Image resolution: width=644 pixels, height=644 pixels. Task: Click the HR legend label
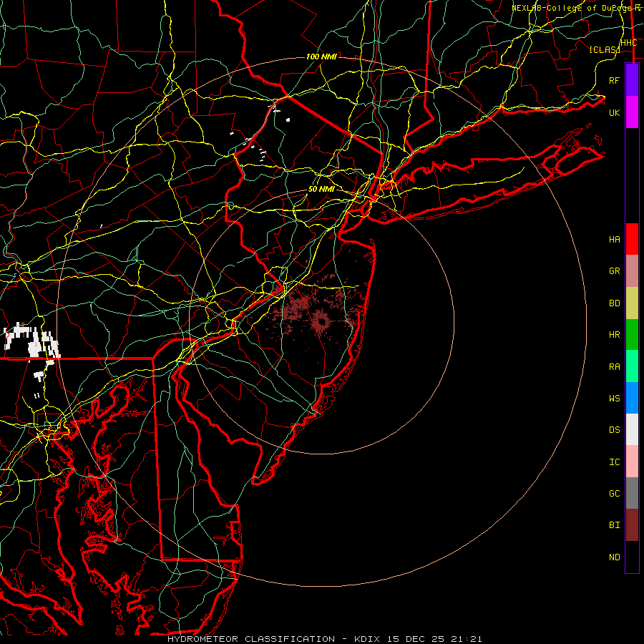615,335
